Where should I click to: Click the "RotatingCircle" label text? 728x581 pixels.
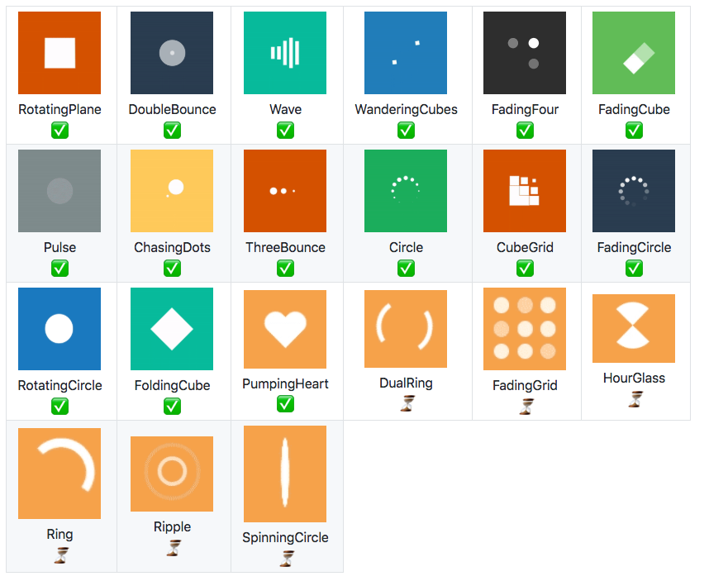coord(59,385)
